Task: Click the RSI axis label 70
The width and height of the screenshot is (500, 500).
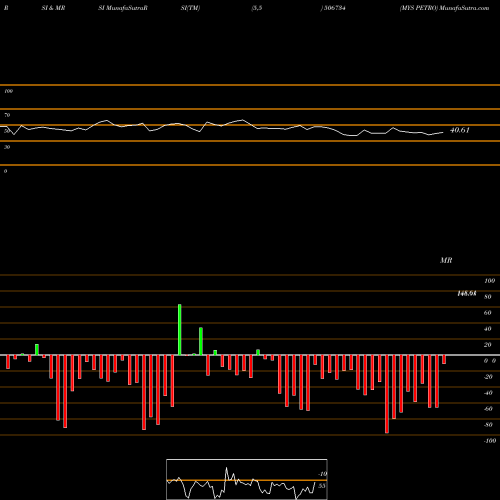Action: (7, 115)
